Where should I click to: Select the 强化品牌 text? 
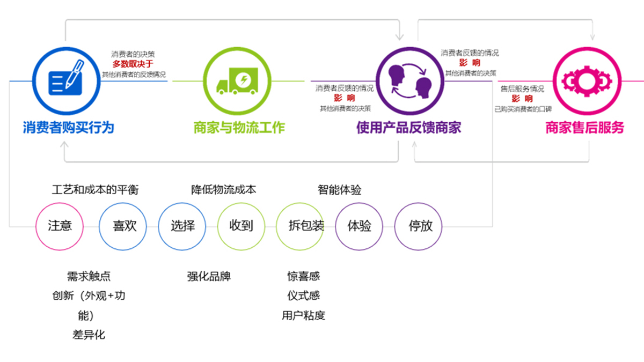209,276
